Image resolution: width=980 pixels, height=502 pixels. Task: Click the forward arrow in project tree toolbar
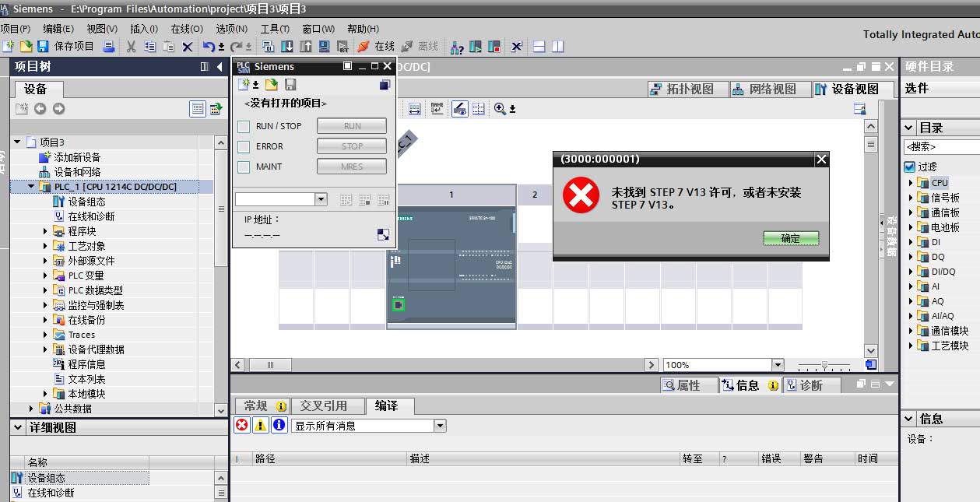[58, 109]
